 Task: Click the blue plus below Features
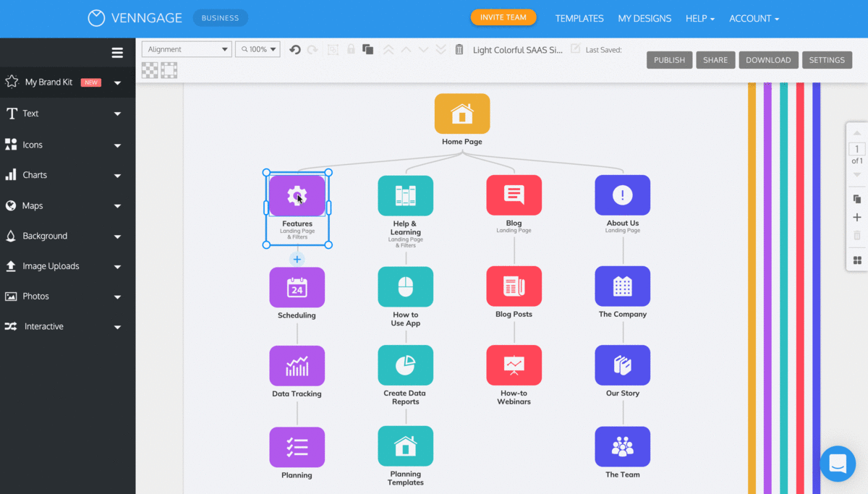pos(297,259)
